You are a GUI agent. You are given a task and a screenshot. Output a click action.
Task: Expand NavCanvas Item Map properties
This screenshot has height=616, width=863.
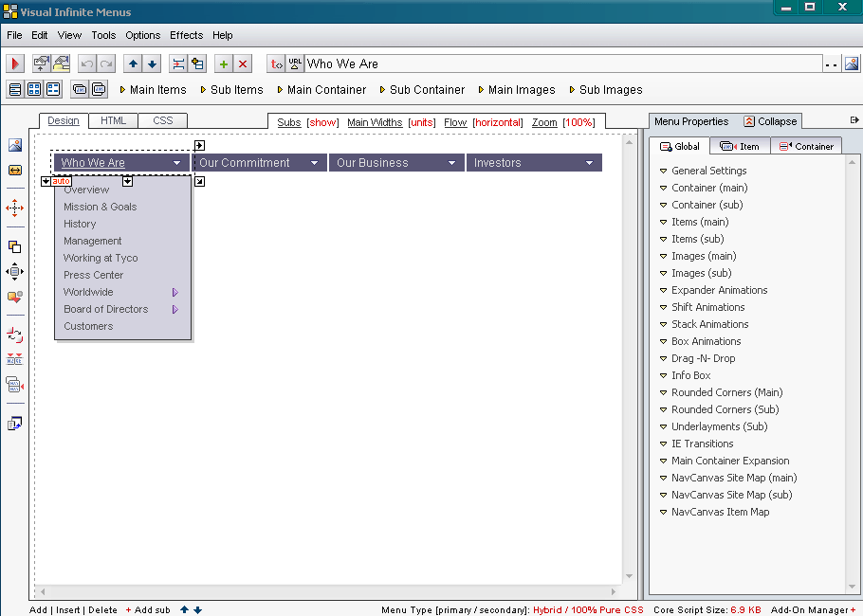click(714, 512)
